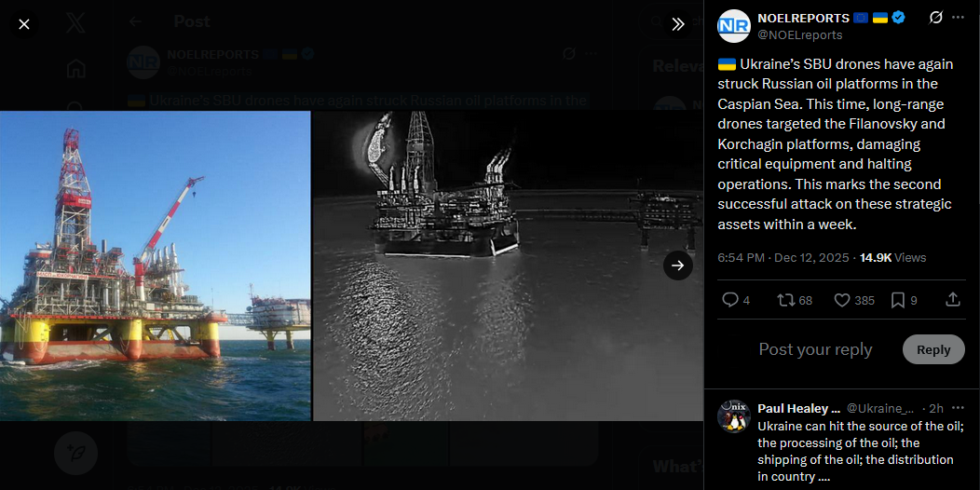This screenshot has height=490, width=980.
Task: Go to the next image with the arrow button
Action: point(678,265)
